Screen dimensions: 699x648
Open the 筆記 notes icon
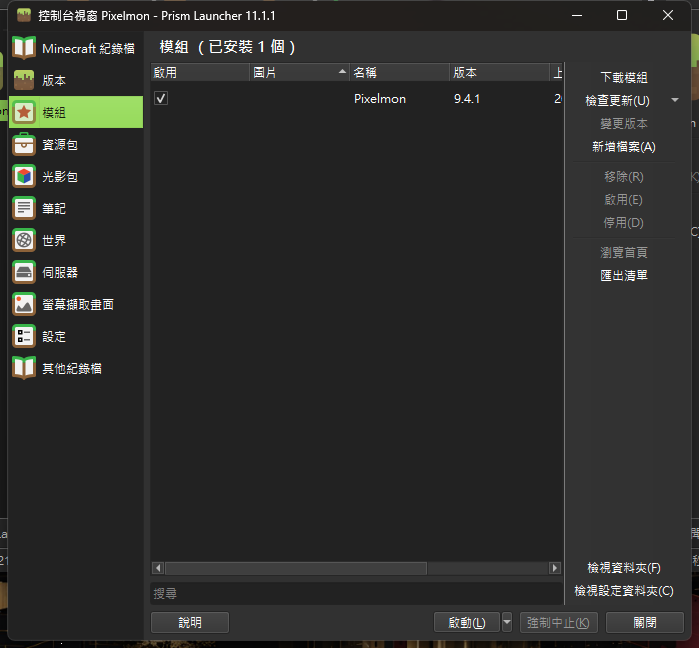point(24,208)
